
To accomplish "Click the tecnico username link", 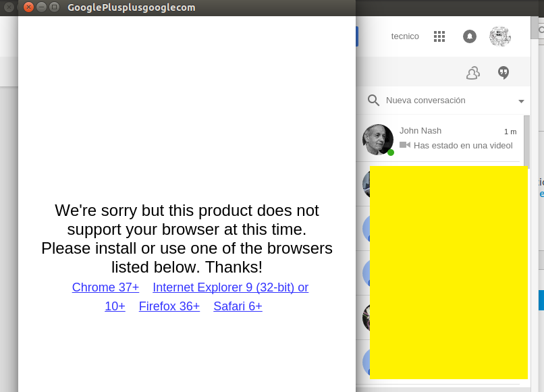I will point(405,36).
